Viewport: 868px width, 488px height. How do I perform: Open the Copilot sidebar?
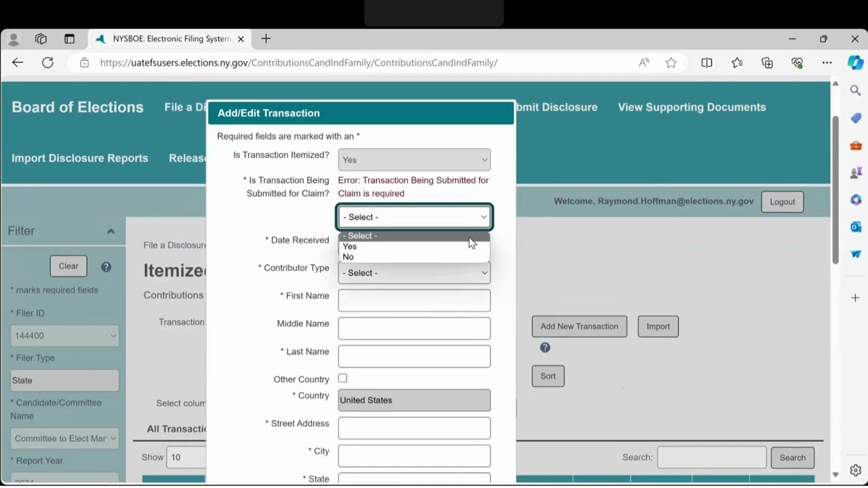(x=855, y=62)
